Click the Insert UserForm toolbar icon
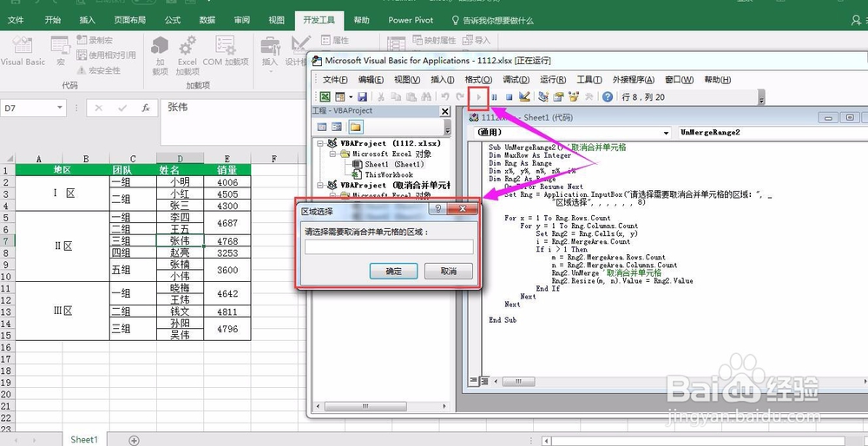 (x=339, y=97)
